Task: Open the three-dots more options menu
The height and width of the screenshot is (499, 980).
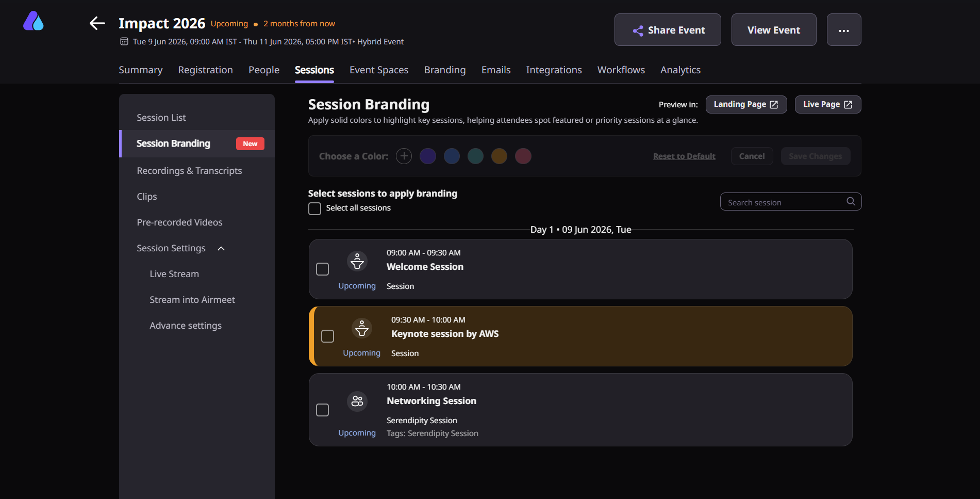Action: [843, 30]
